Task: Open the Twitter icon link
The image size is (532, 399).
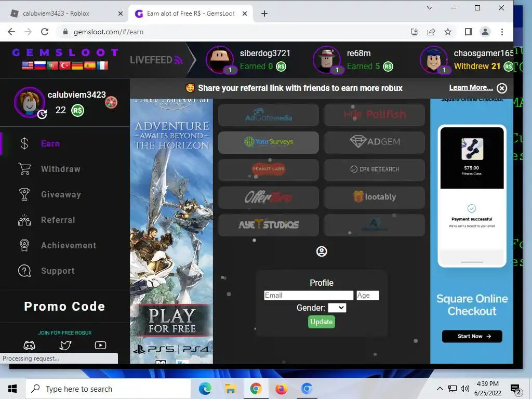Action: coord(65,345)
